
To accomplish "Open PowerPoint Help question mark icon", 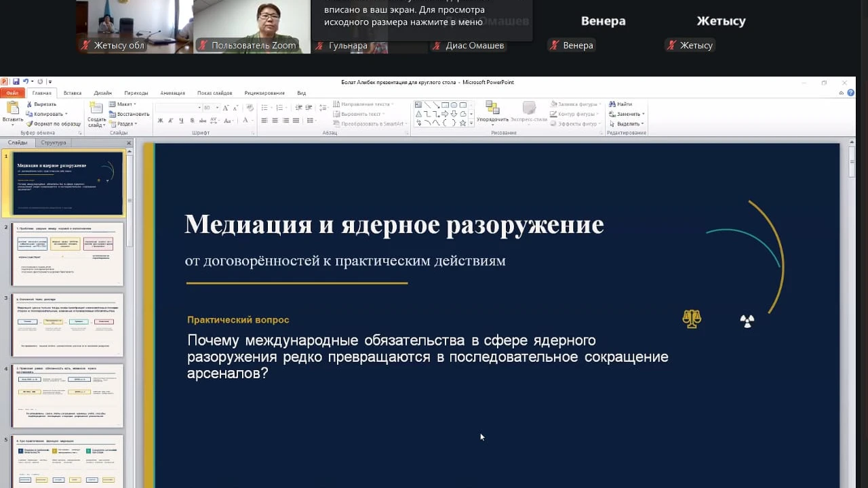I will point(850,93).
